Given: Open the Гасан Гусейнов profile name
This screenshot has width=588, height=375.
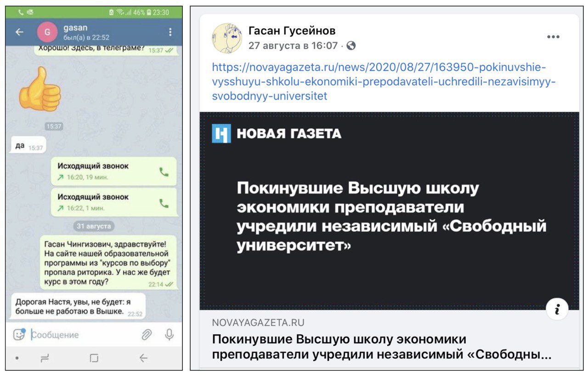Looking at the screenshot, I should point(292,31).
